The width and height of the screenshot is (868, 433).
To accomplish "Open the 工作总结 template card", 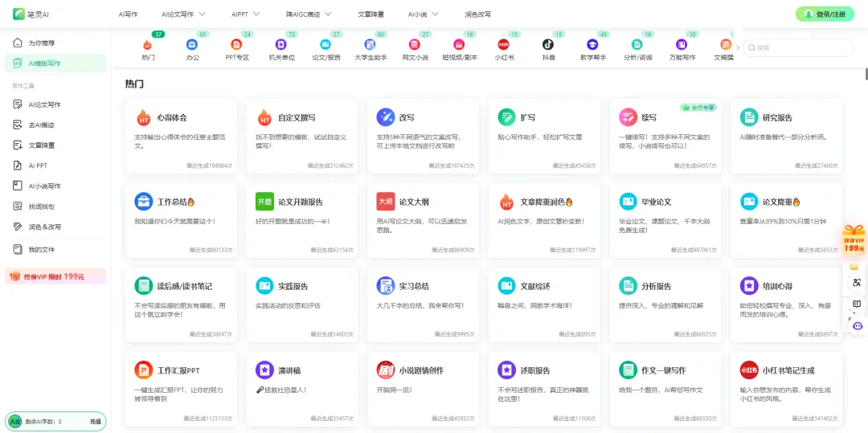I will [x=181, y=220].
